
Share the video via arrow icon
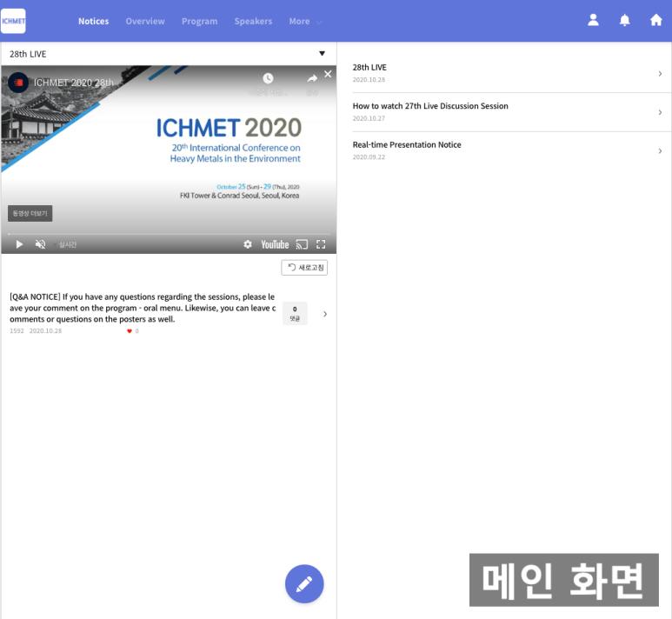coord(312,78)
